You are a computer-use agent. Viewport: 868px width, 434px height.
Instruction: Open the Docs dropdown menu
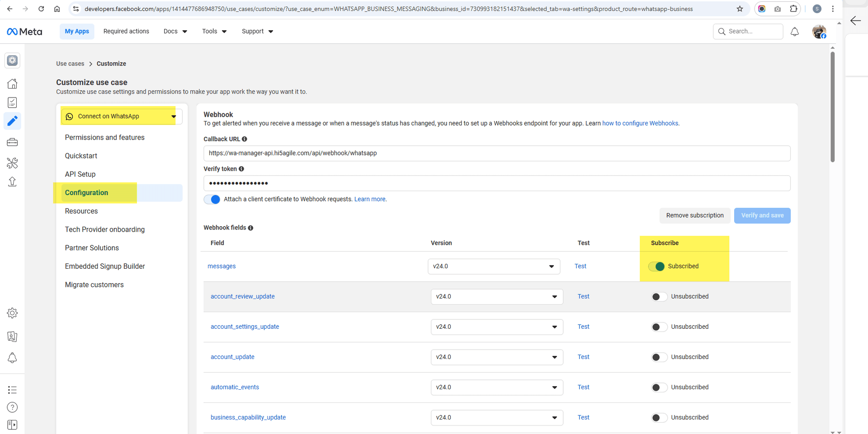pos(175,32)
